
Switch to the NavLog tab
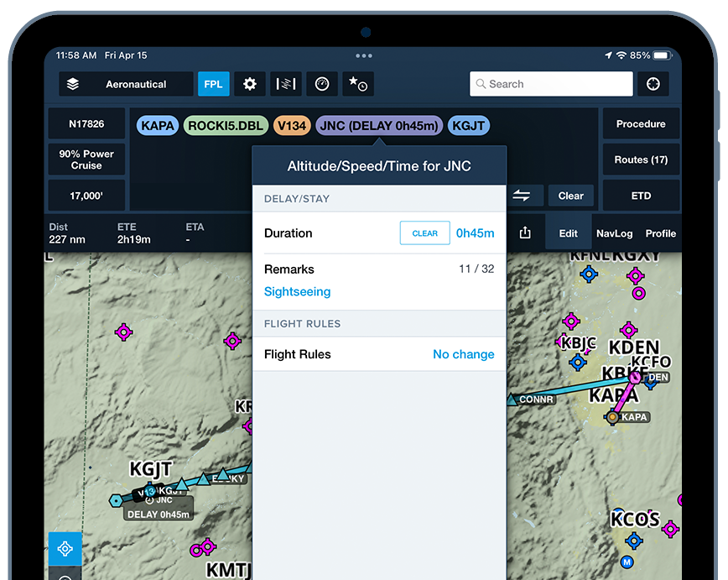click(x=614, y=233)
